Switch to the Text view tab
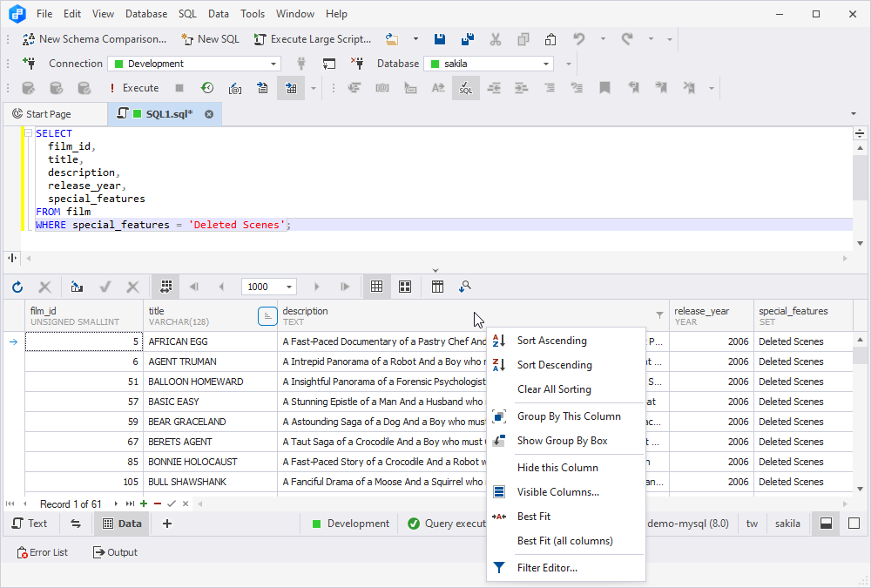The height and width of the screenshot is (588, 871). coord(30,524)
